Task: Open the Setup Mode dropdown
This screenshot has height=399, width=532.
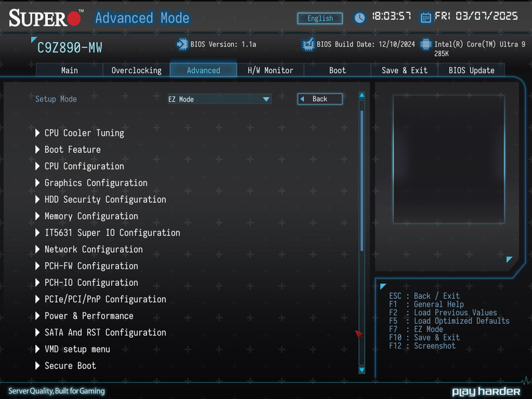Action: click(219, 99)
